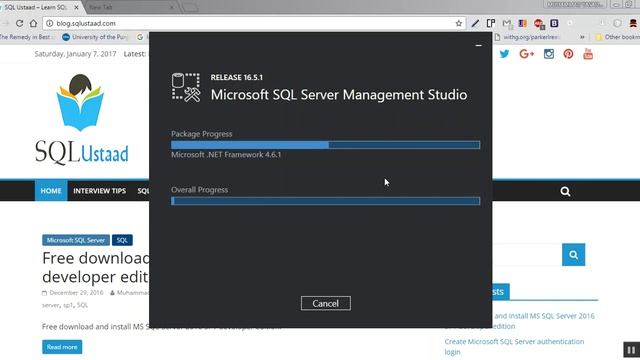Click the SQL Ustaad site logo

click(x=82, y=119)
